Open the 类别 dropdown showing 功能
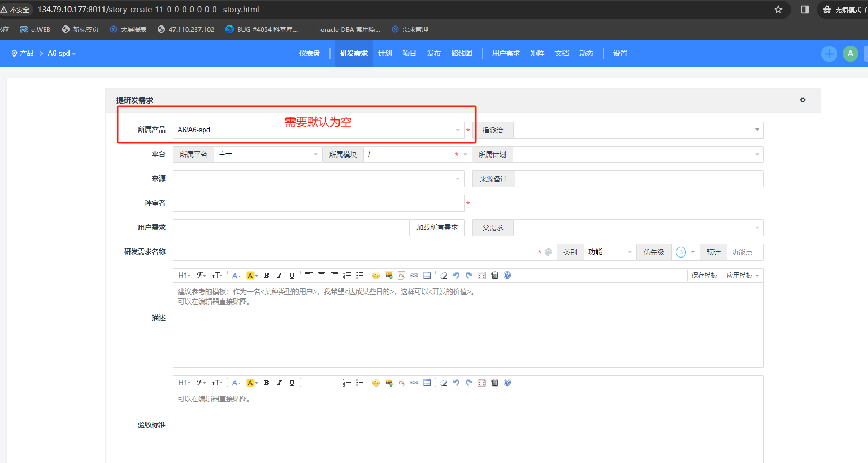868x463 pixels. point(610,252)
